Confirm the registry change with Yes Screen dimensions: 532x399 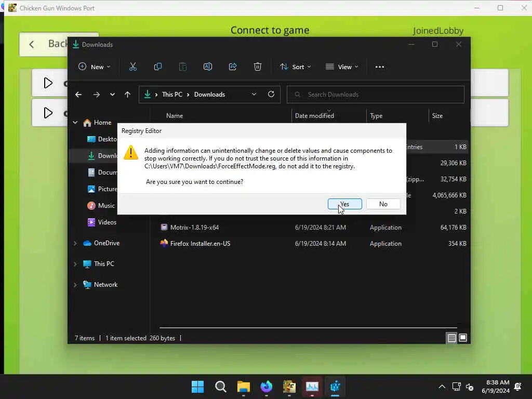coord(345,204)
